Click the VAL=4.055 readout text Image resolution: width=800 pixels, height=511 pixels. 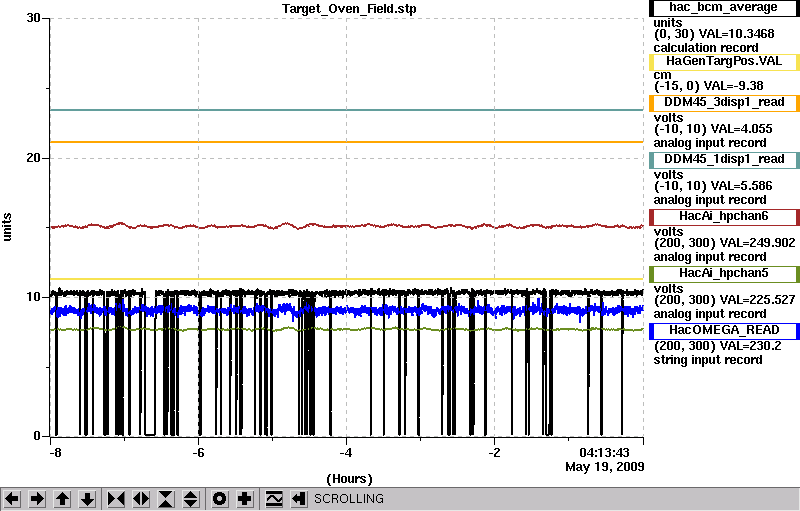[x=741, y=129]
